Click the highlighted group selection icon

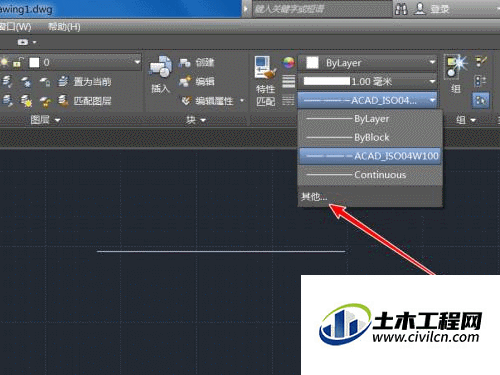(x=481, y=100)
